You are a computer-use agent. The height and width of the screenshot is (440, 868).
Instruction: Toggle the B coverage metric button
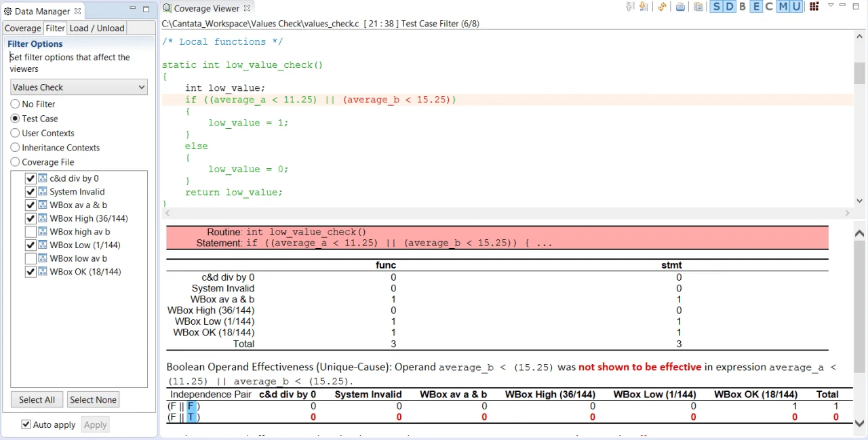743,7
